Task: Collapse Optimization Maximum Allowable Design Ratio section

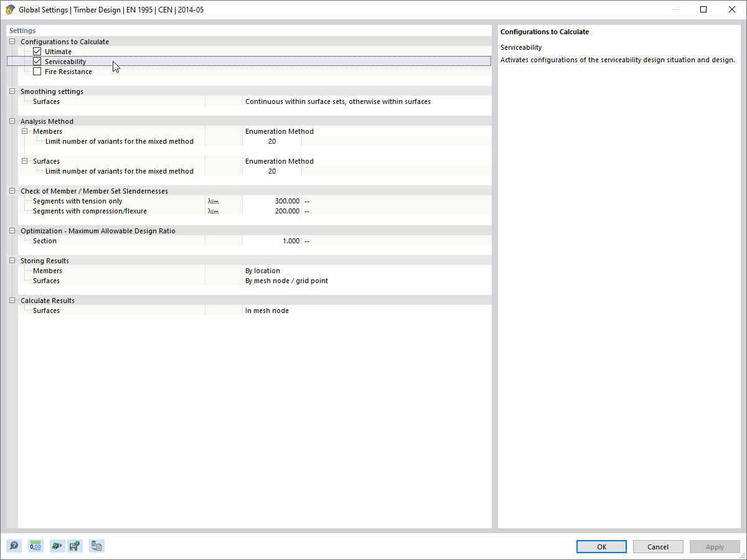Action: point(12,231)
